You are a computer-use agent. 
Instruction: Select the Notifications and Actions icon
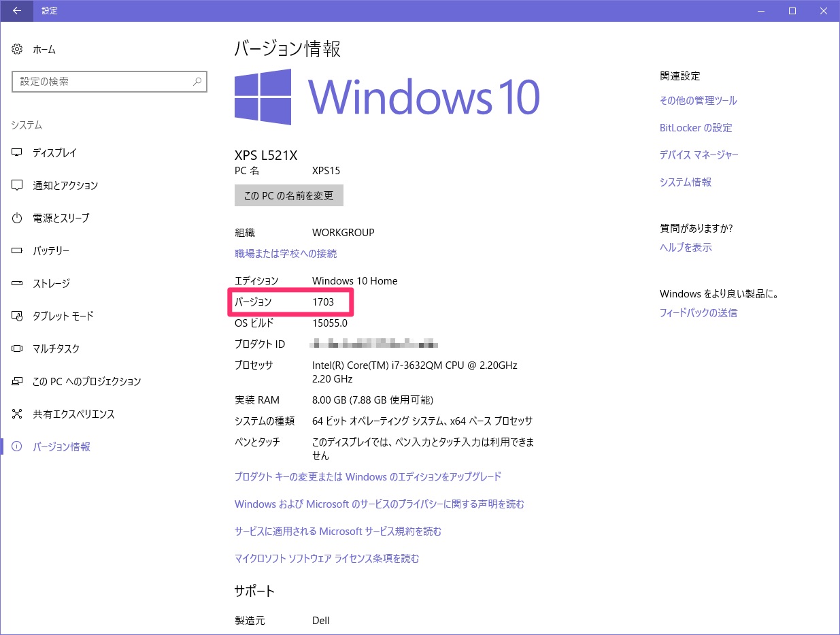pyautogui.click(x=18, y=186)
